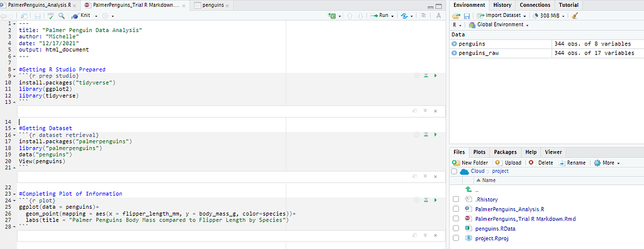
Task: Open the document settings gear icon
Action: pos(105,16)
